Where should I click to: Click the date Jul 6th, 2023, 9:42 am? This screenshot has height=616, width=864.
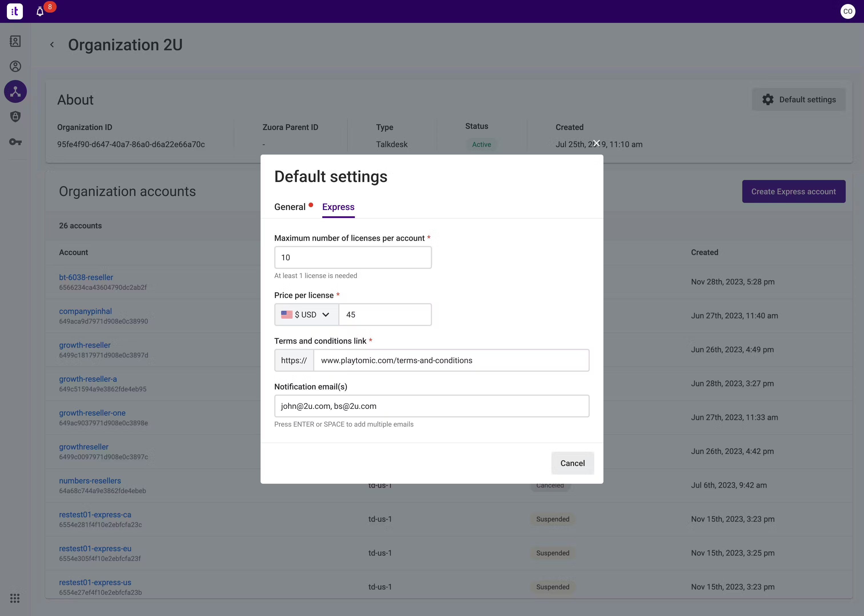pos(729,485)
